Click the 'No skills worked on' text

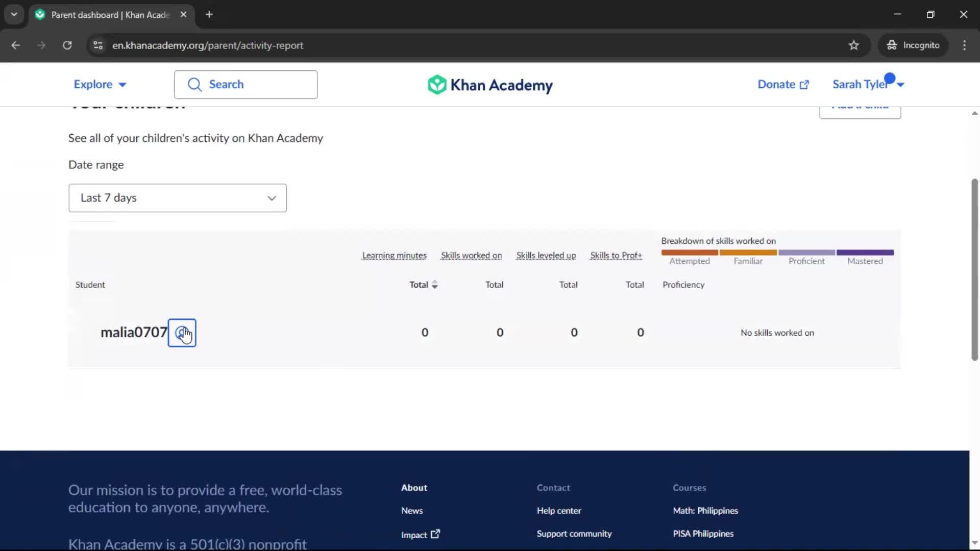(x=777, y=333)
